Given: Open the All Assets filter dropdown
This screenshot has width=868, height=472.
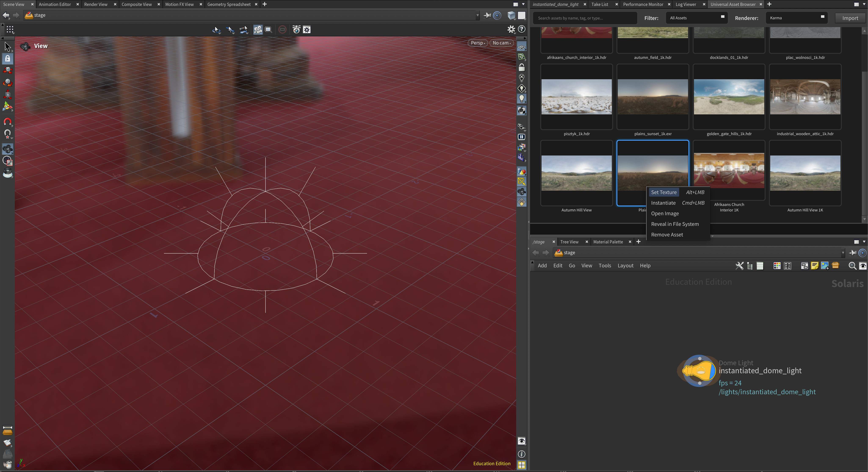Looking at the screenshot, I should [696, 18].
